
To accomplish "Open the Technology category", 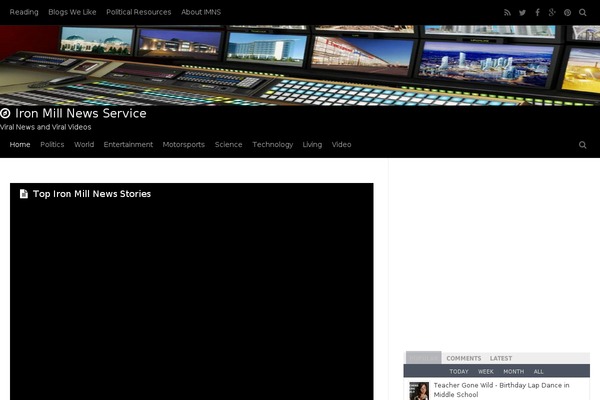I will click(x=272, y=145).
